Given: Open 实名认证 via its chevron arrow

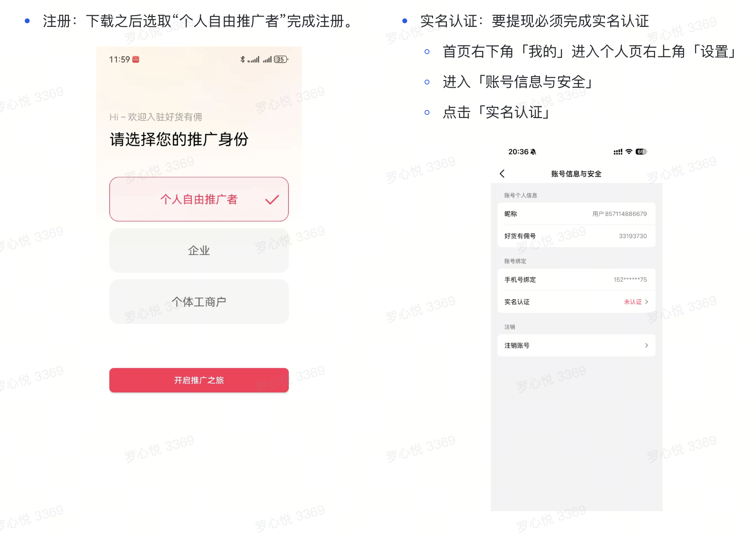Looking at the screenshot, I should [646, 302].
